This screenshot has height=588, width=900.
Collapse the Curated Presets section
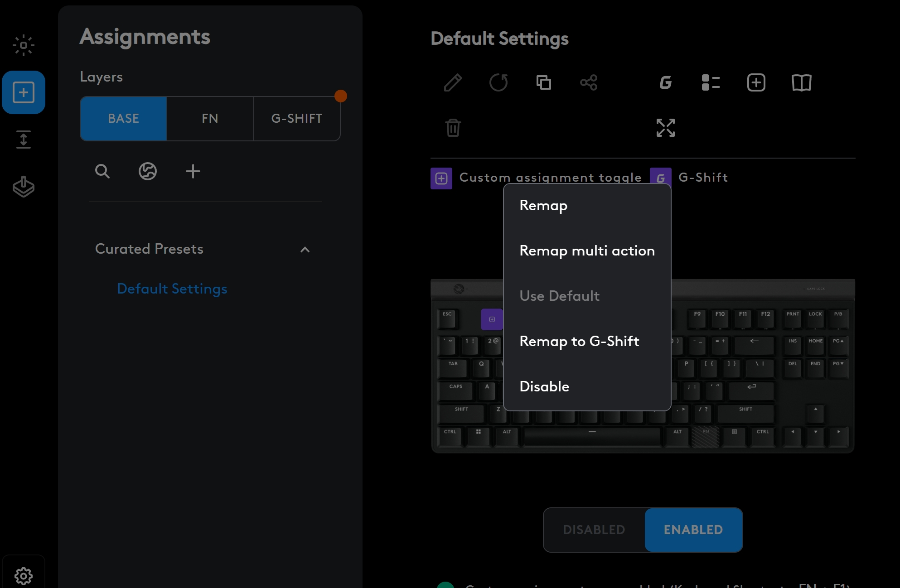click(305, 250)
